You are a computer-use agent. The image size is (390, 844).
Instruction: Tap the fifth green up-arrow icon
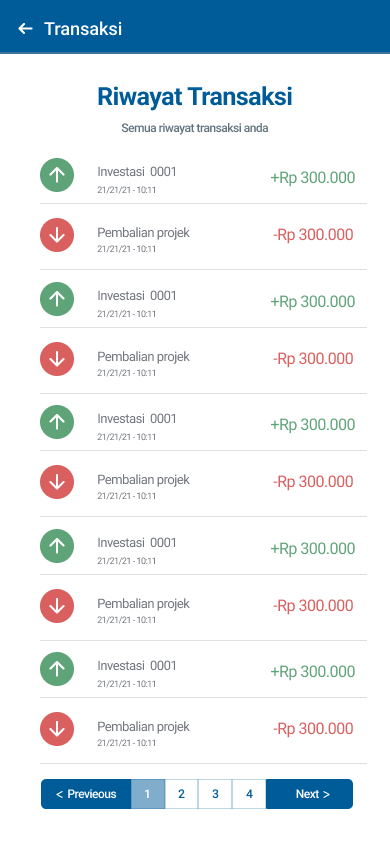coord(57,669)
